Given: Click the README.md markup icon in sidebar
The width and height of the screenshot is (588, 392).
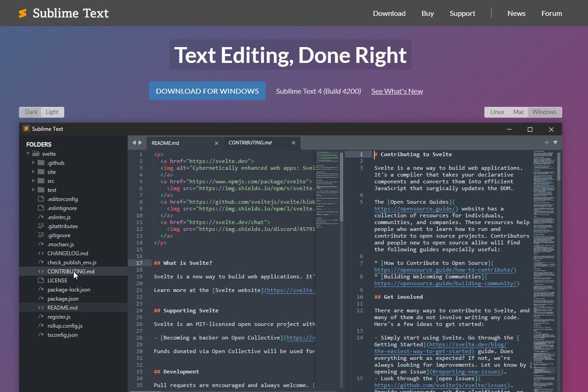Looking at the screenshot, I should pos(41,308).
